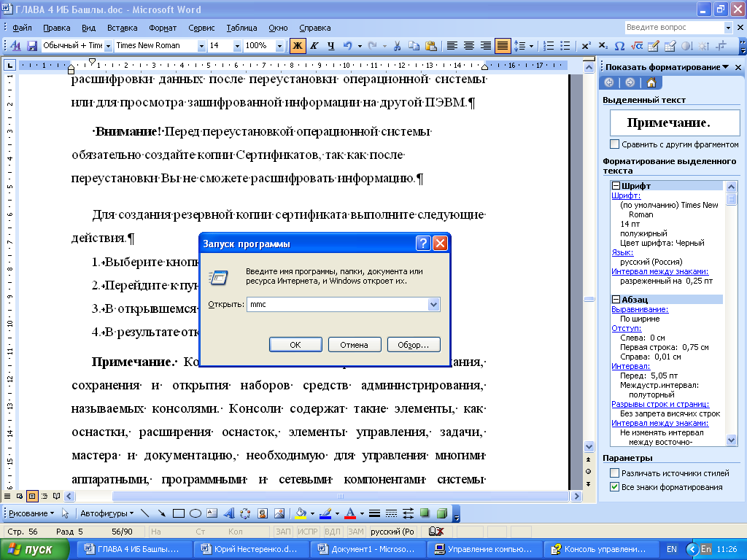Apply subscript formatting

pos(603,46)
